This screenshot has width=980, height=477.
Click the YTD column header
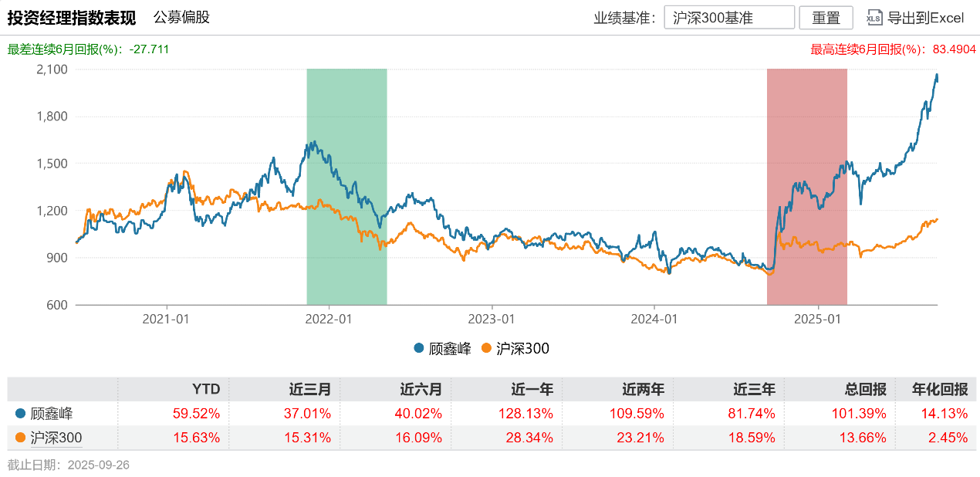click(x=206, y=389)
